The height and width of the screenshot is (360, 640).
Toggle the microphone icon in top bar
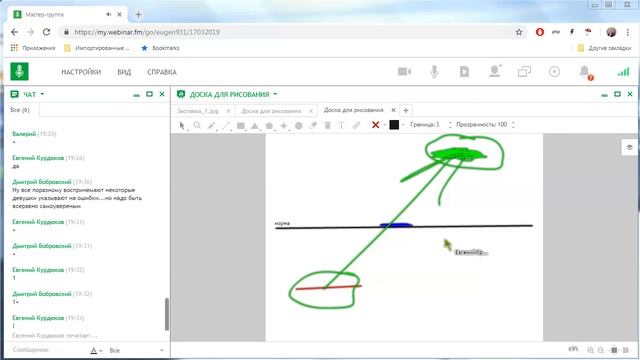[x=434, y=72]
